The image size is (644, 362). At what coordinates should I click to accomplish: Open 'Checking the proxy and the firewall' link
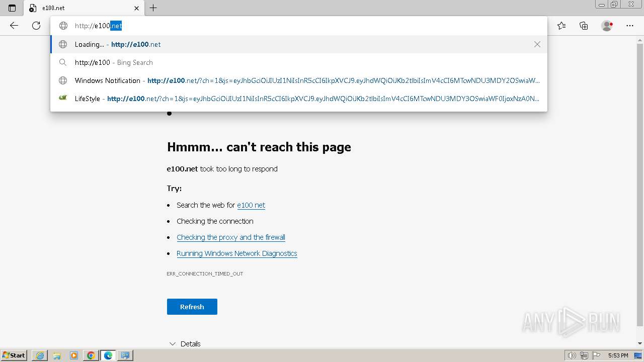[231, 237]
